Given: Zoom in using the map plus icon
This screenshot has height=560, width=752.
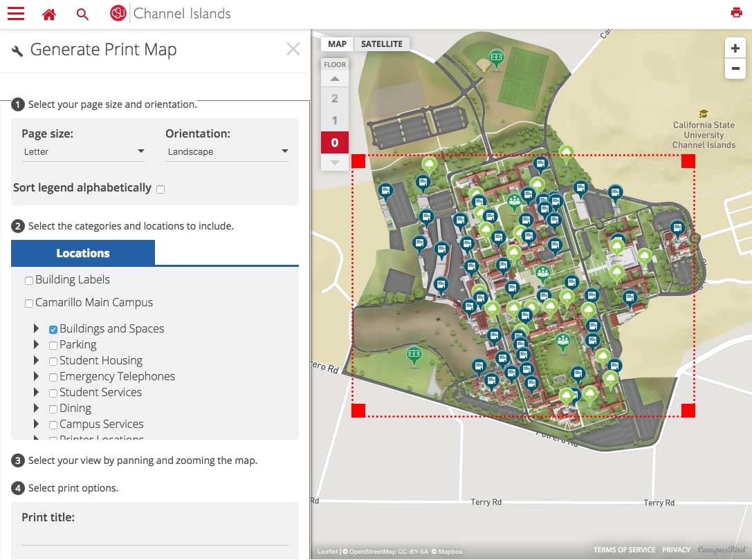Looking at the screenshot, I should coord(735,48).
